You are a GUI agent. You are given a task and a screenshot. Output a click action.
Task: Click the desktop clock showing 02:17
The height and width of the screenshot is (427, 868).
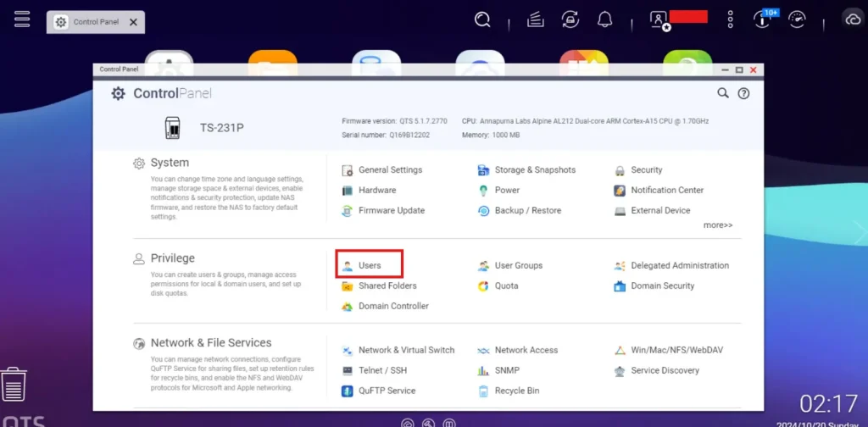coord(829,404)
